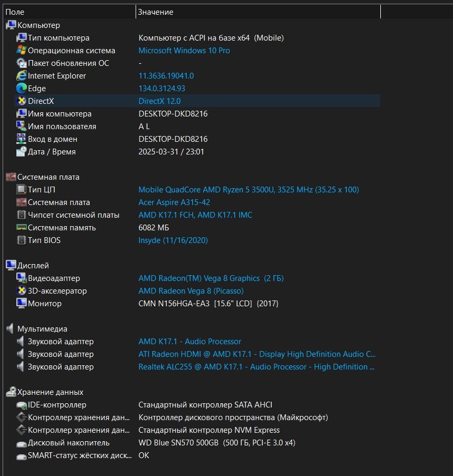Click the Edge browser icon
Screen dimensions: 453x476
click(22, 89)
